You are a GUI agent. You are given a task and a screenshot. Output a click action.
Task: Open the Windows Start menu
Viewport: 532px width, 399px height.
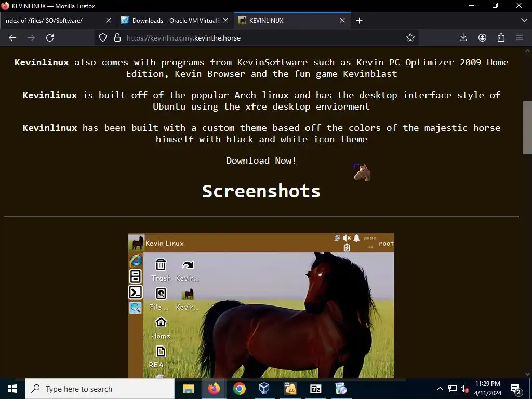12,389
